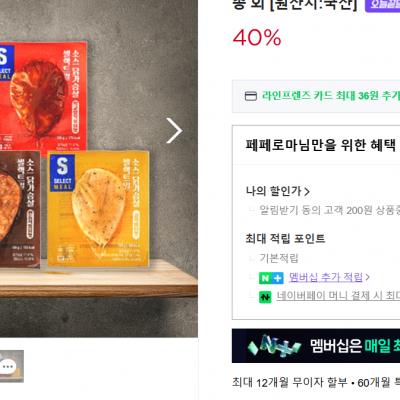Select the product thumbnail below the main image
This screenshot has width=400, height=400.
point(12,366)
